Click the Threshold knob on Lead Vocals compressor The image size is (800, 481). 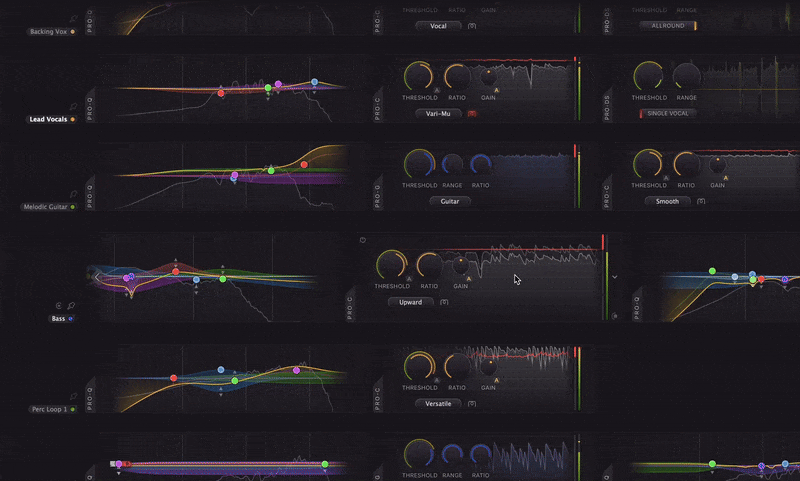pyautogui.click(x=420, y=76)
